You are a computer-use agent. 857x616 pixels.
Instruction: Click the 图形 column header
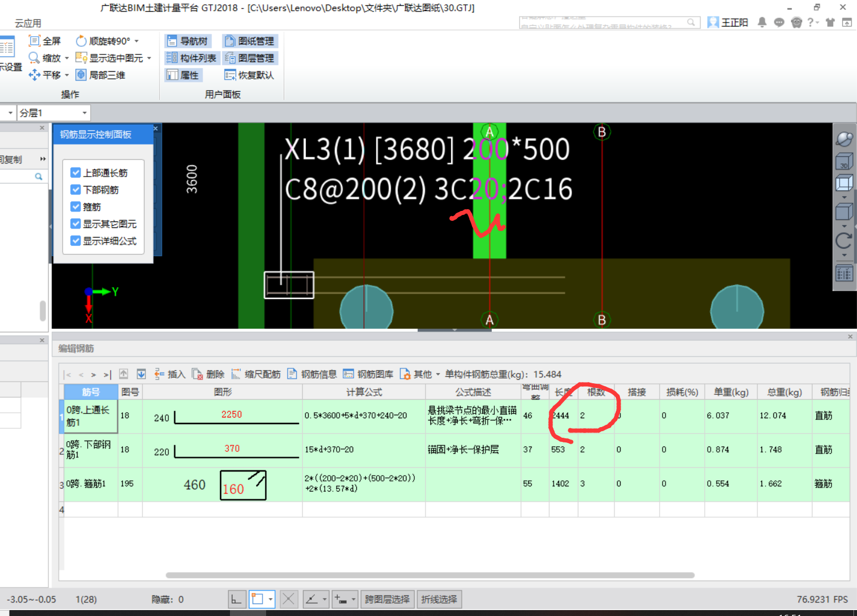223,392
